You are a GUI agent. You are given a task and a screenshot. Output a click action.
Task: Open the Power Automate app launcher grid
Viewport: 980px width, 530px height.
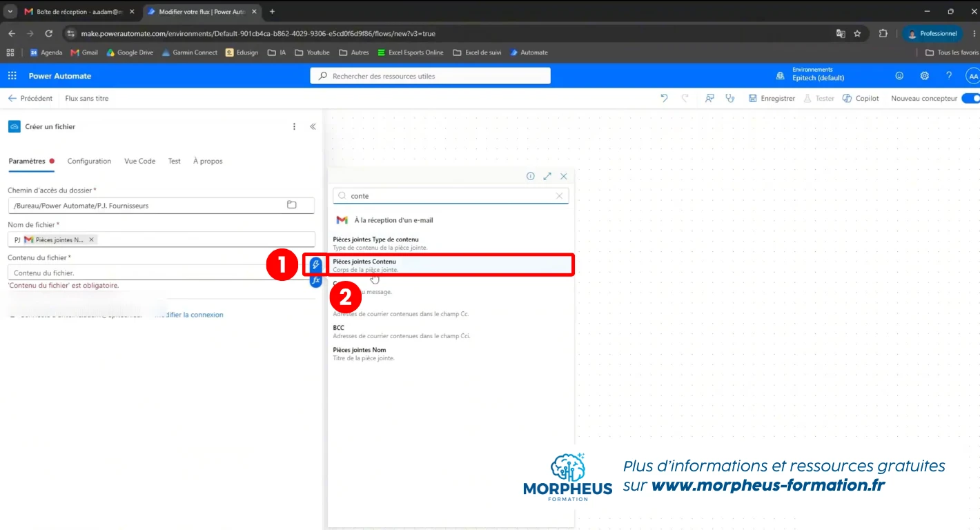pos(12,76)
